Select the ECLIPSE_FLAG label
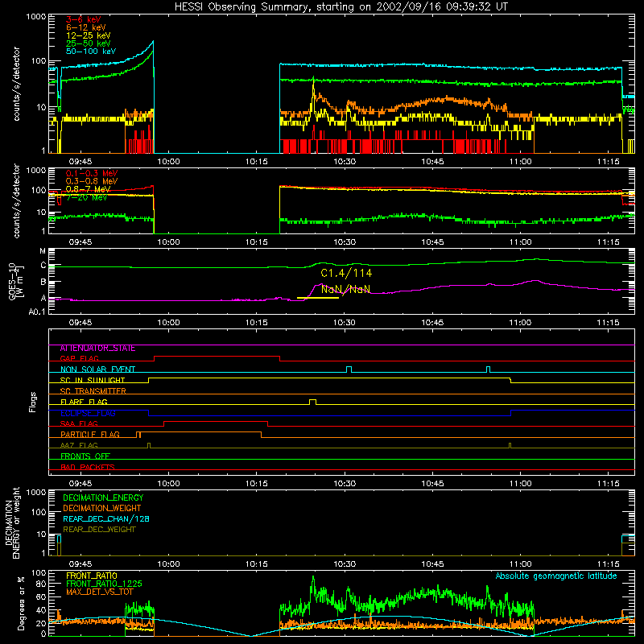This screenshot has width=644, height=644. (88, 413)
